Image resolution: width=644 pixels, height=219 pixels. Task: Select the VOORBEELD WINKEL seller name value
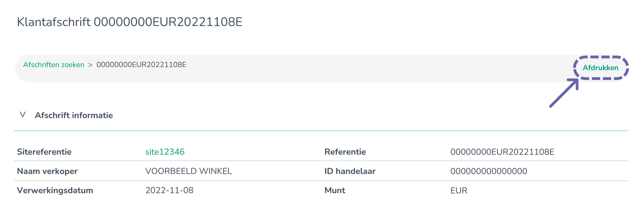pyautogui.click(x=189, y=171)
